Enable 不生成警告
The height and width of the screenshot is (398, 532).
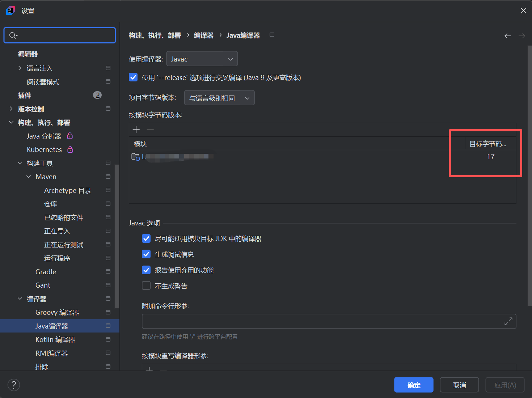point(146,285)
